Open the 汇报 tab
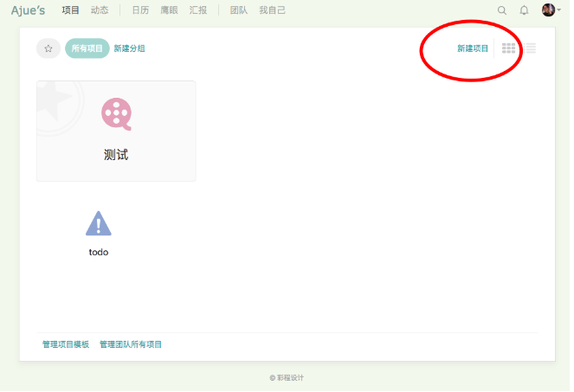 pyautogui.click(x=198, y=10)
